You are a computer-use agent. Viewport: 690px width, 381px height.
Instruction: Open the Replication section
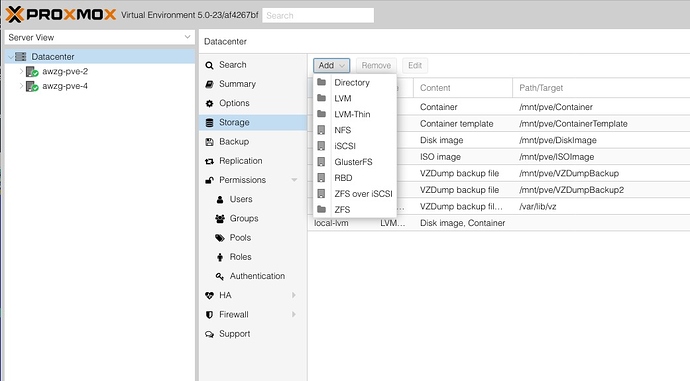(253, 161)
